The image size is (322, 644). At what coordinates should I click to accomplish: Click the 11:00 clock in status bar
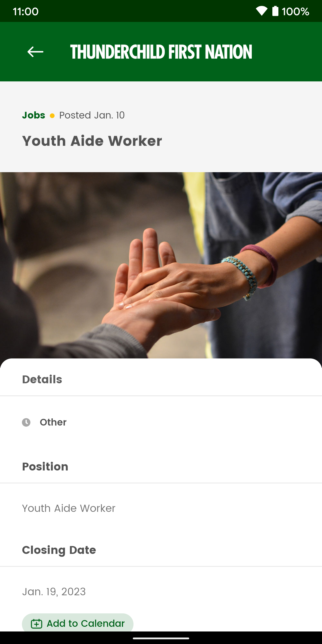pyautogui.click(x=25, y=11)
